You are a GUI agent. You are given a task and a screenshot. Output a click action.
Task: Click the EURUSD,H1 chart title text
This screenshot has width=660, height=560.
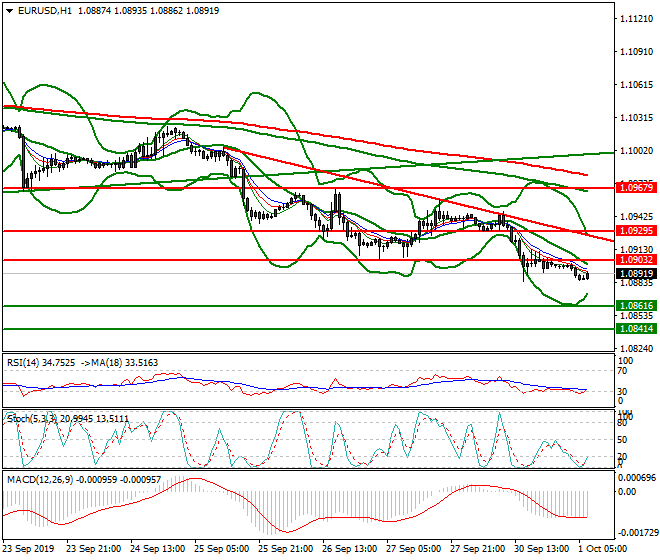tap(45, 11)
